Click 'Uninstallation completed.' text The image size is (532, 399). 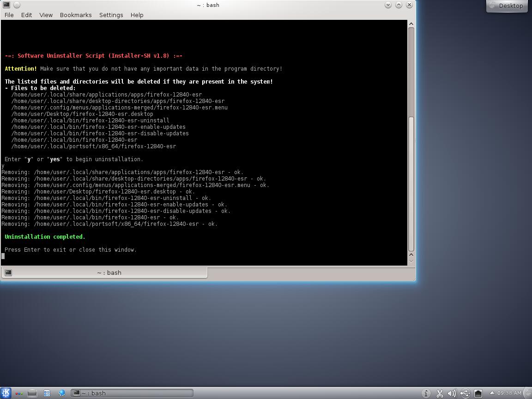coord(45,237)
